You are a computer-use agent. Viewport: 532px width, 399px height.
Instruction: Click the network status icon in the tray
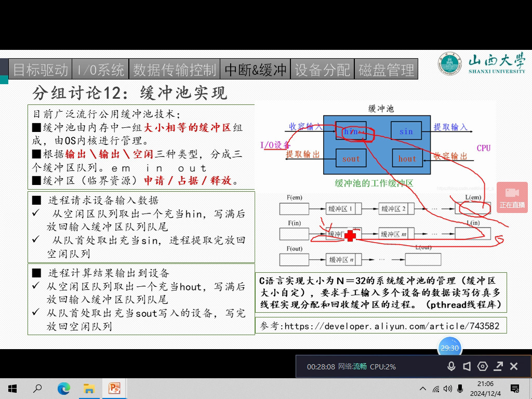(436, 388)
